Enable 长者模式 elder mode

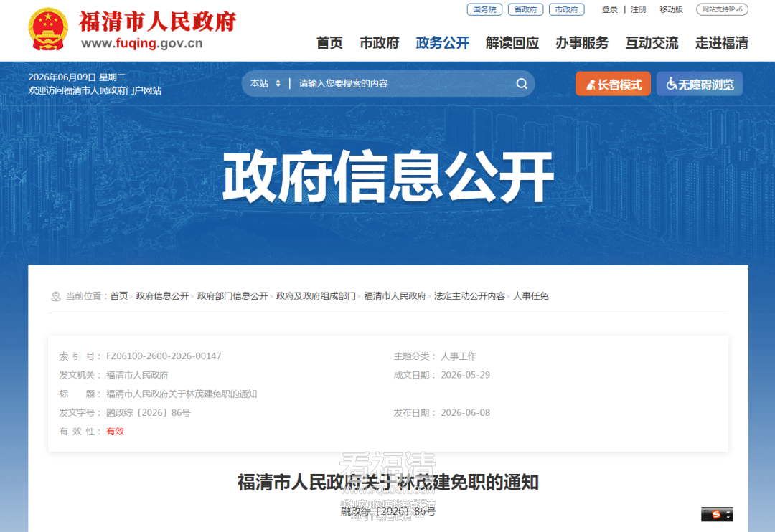(x=613, y=85)
